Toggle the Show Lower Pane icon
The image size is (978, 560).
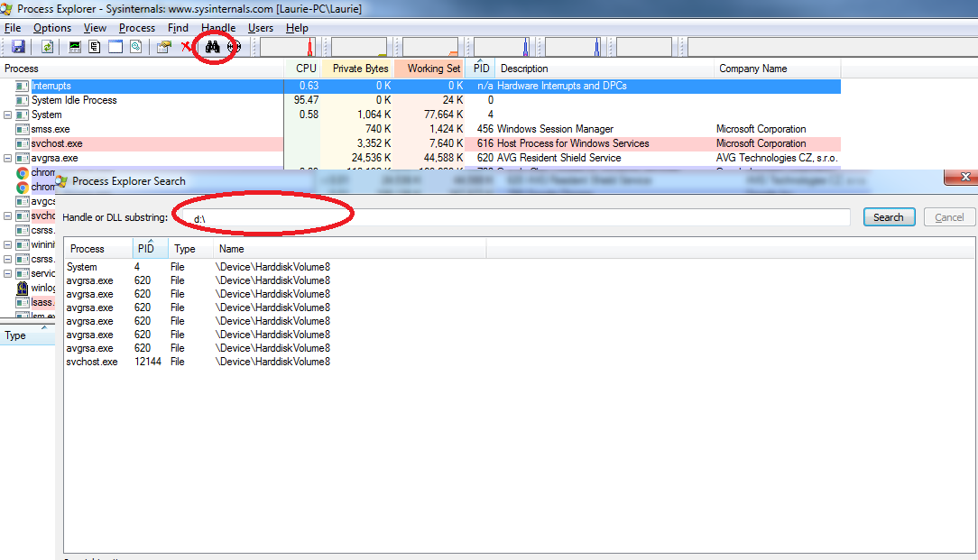click(115, 47)
